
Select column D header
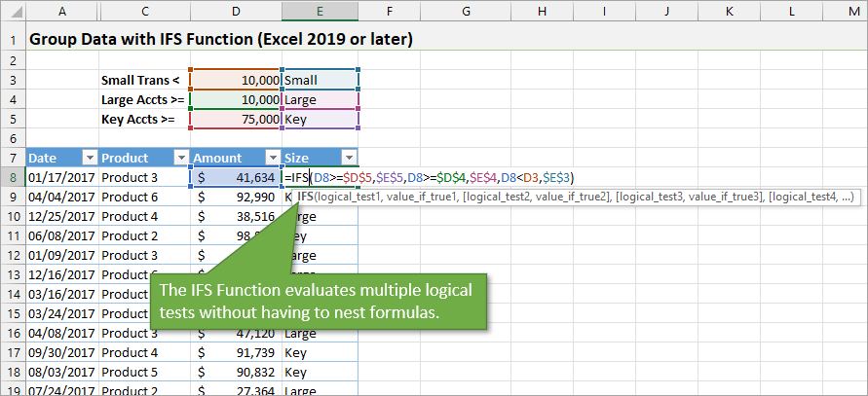tap(236, 11)
